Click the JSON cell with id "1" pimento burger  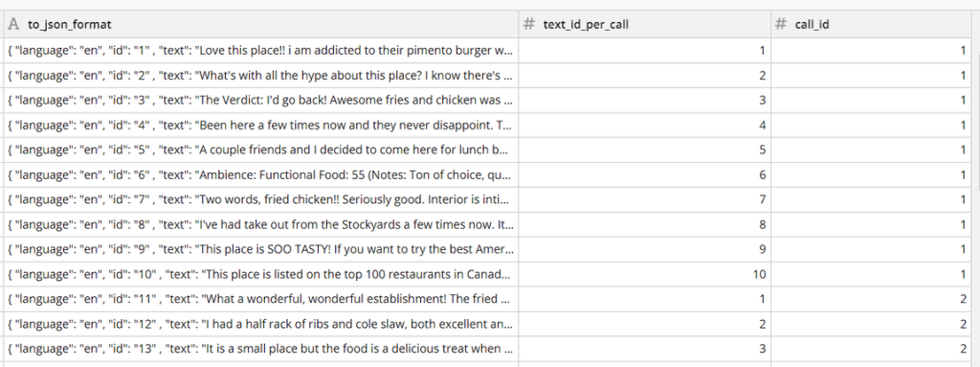coord(261,50)
